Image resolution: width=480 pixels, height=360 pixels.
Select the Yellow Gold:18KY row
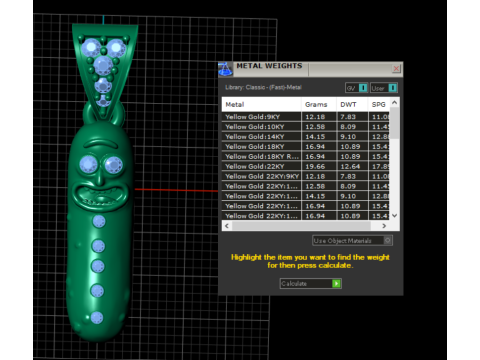coord(306,147)
